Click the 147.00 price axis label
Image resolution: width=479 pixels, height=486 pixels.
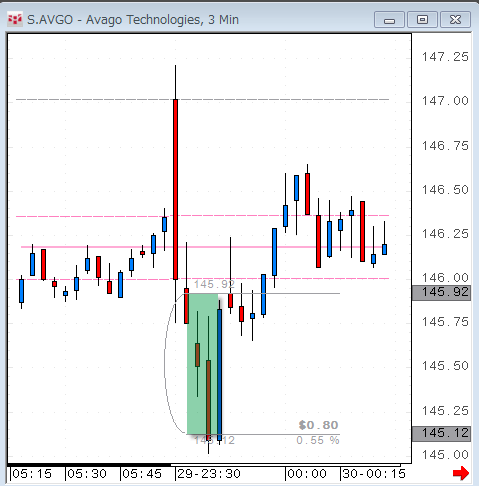point(445,101)
